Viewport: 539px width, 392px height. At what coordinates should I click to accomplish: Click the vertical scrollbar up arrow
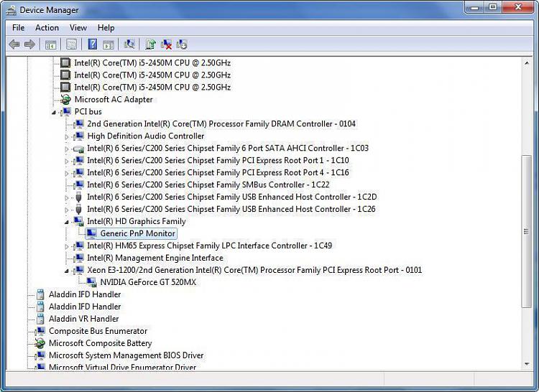527,63
